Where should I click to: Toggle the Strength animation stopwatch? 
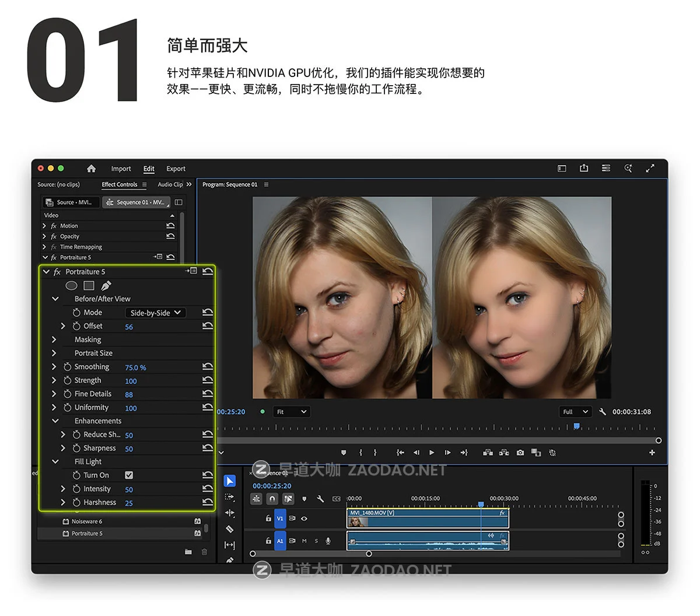tap(68, 380)
